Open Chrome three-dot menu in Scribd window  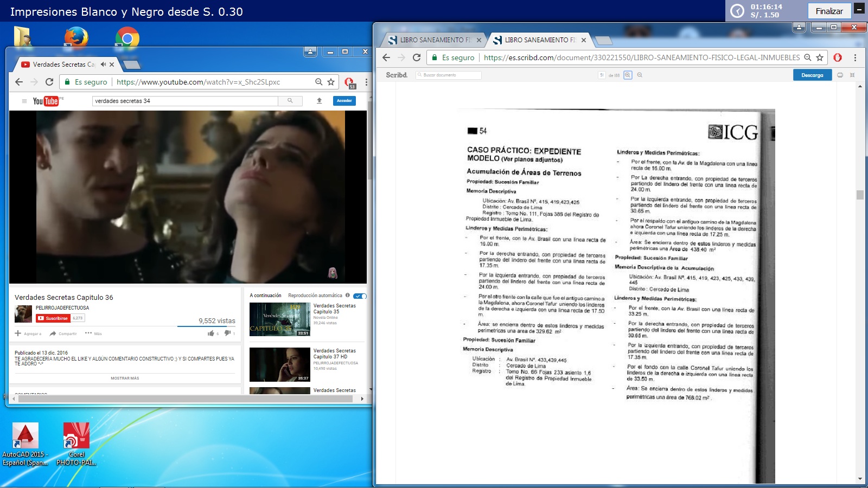[x=855, y=57]
